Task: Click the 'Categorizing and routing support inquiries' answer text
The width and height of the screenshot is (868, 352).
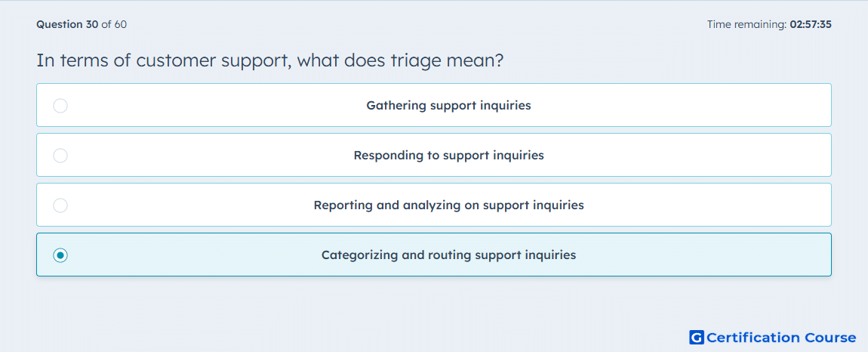Action: 448,255
